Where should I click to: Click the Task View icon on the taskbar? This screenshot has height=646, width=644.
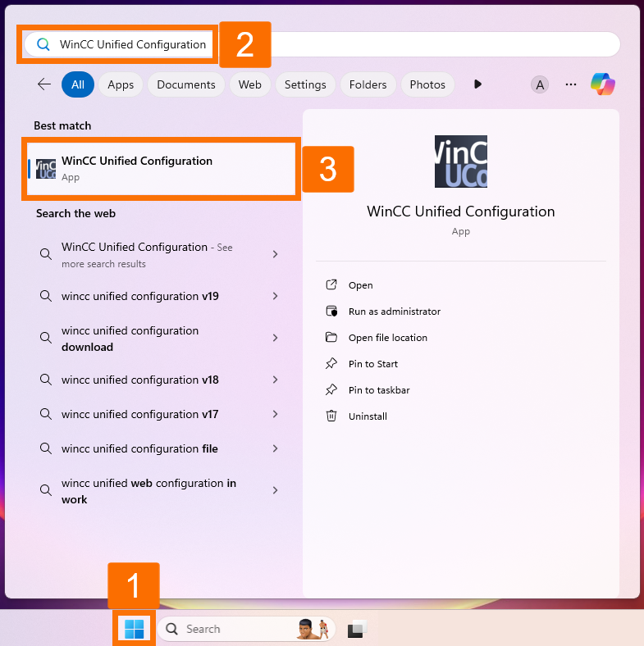pyautogui.click(x=357, y=629)
